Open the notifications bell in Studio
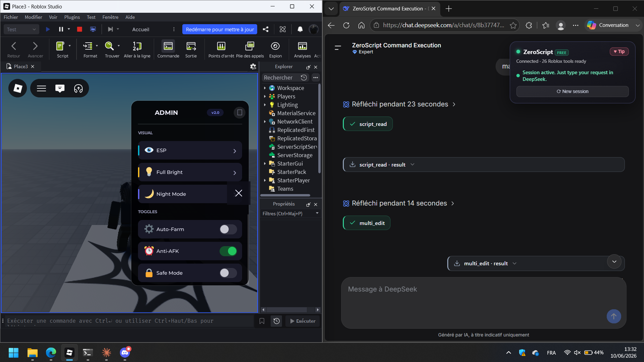This screenshot has height=362, width=644. click(x=300, y=30)
